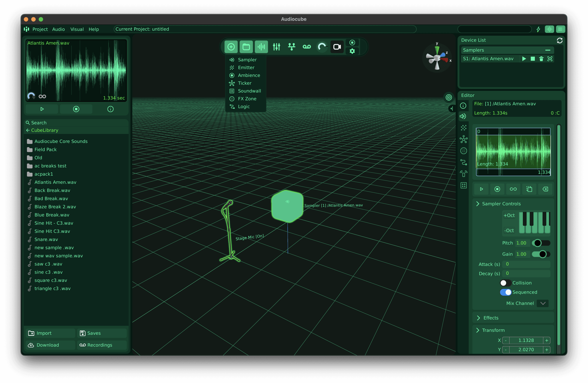
Task: Toggle the loop infinity icon on sample preview
Action: tap(42, 96)
